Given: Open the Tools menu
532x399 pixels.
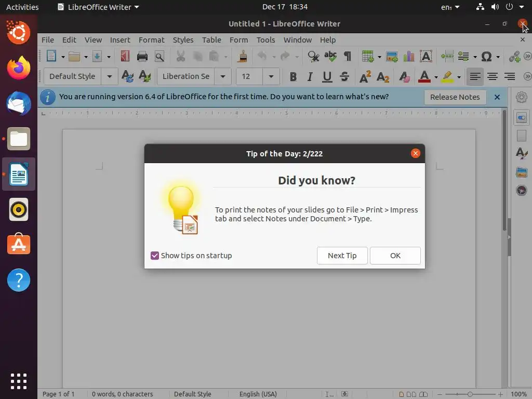Looking at the screenshot, I should 265,39.
